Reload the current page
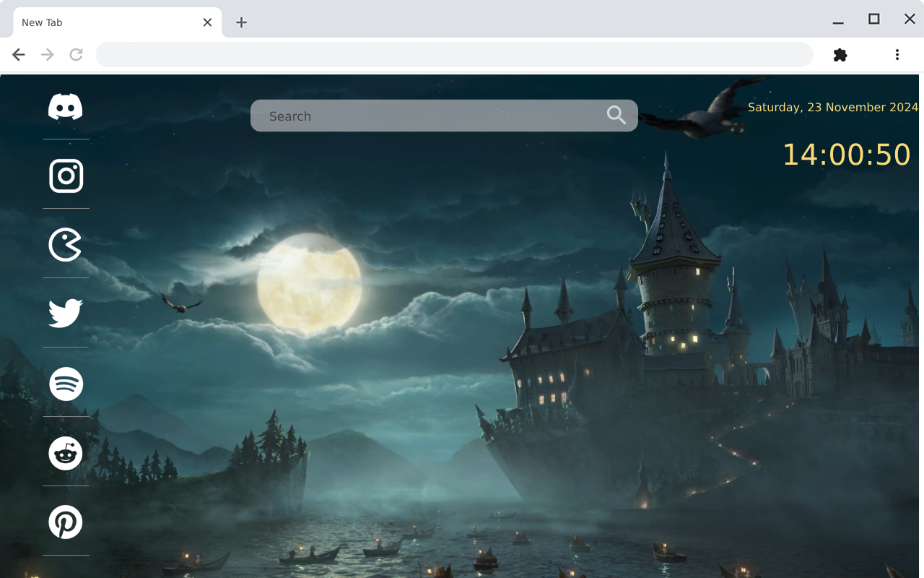 pos(76,54)
